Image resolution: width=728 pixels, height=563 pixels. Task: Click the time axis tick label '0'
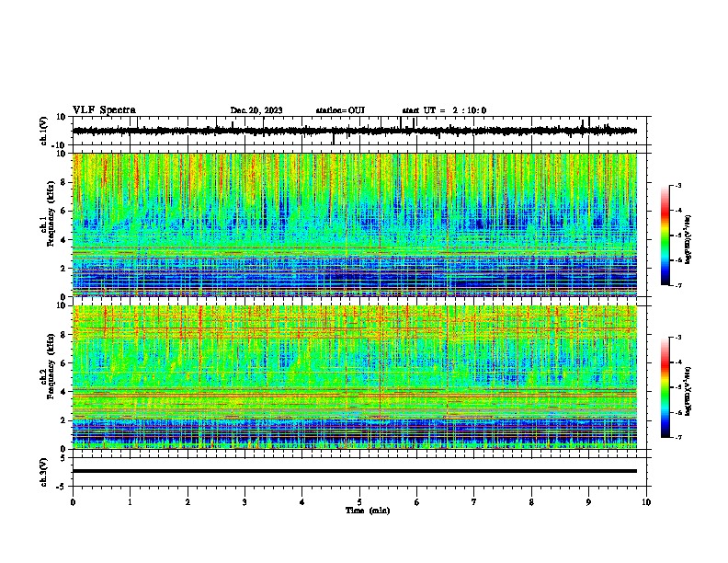coord(73,502)
